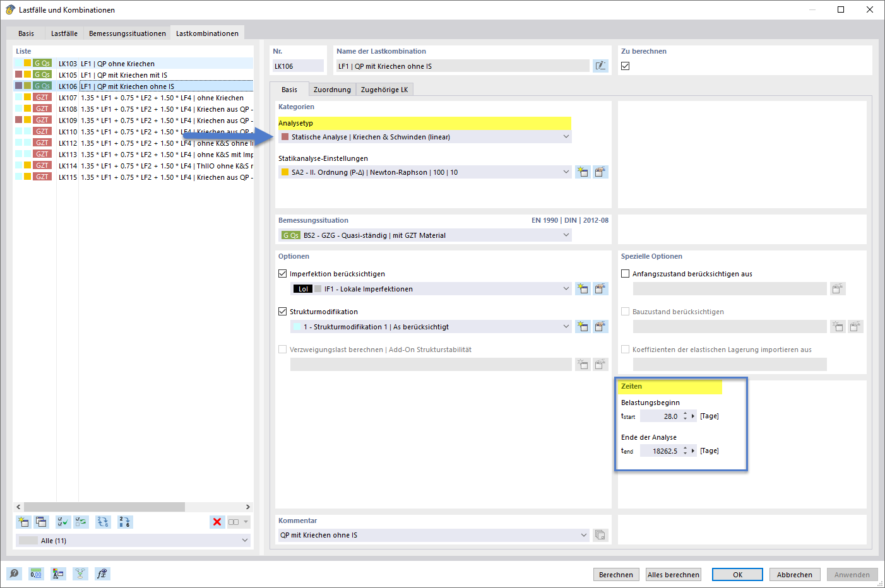Image resolution: width=885 pixels, height=588 pixels.
Task: Create a new structure modification
Action: [583, 326]
